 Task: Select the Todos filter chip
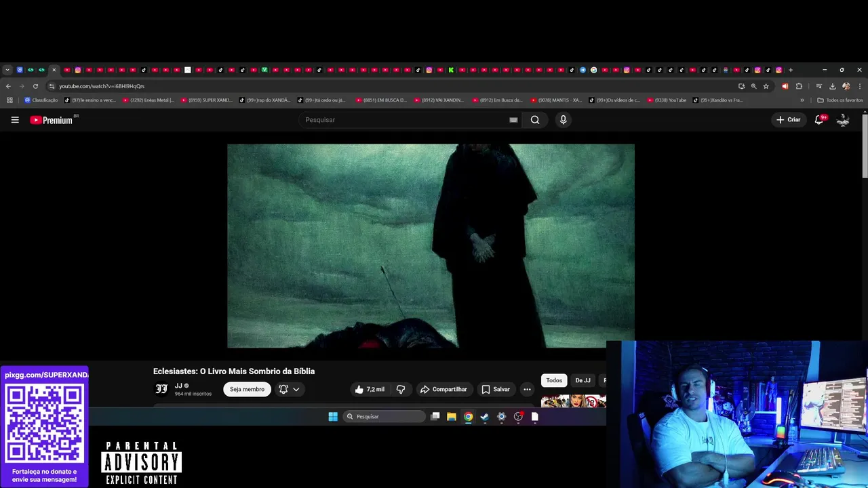click(554, 380)
